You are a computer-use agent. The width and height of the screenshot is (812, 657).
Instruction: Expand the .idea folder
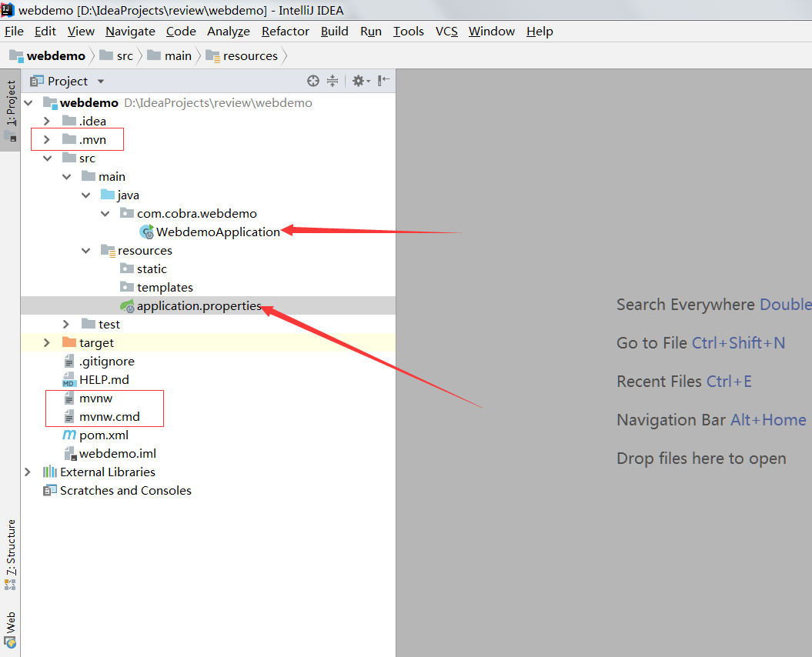pyautogui.click(x=47, y=121)
